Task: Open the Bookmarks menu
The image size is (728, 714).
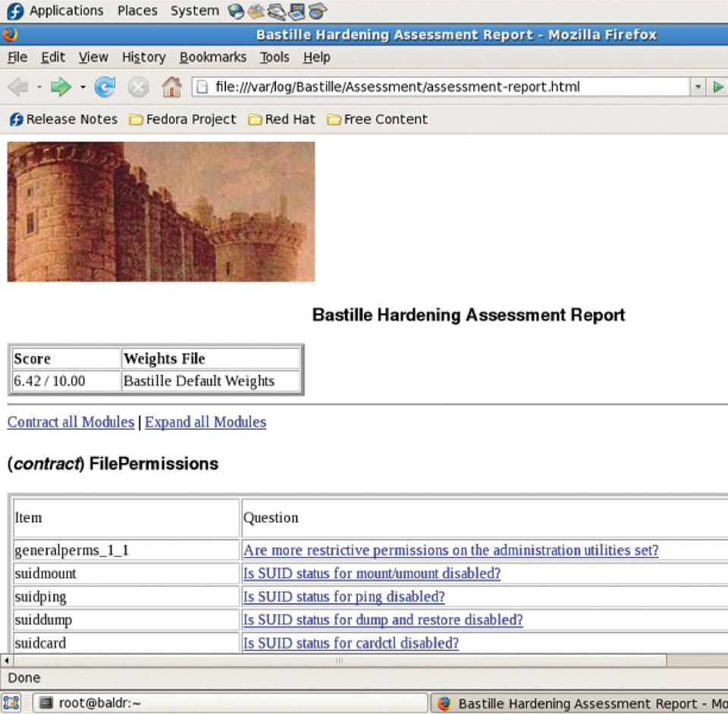Action: 212,57
